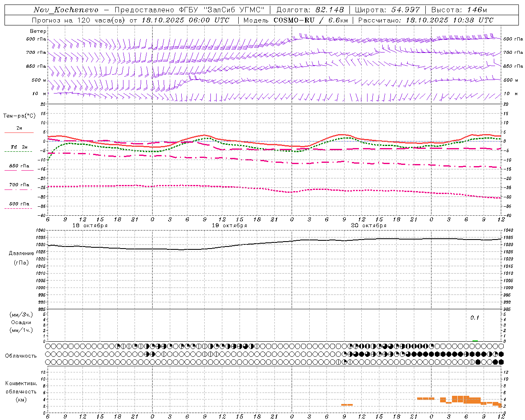525x420 pixels.
Task: Click the 18 октября date label
Action: click(x=90, y=226)
